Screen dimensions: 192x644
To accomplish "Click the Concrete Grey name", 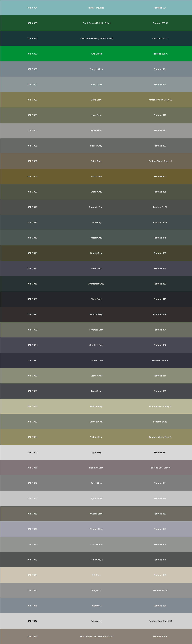I will (96, 330).
